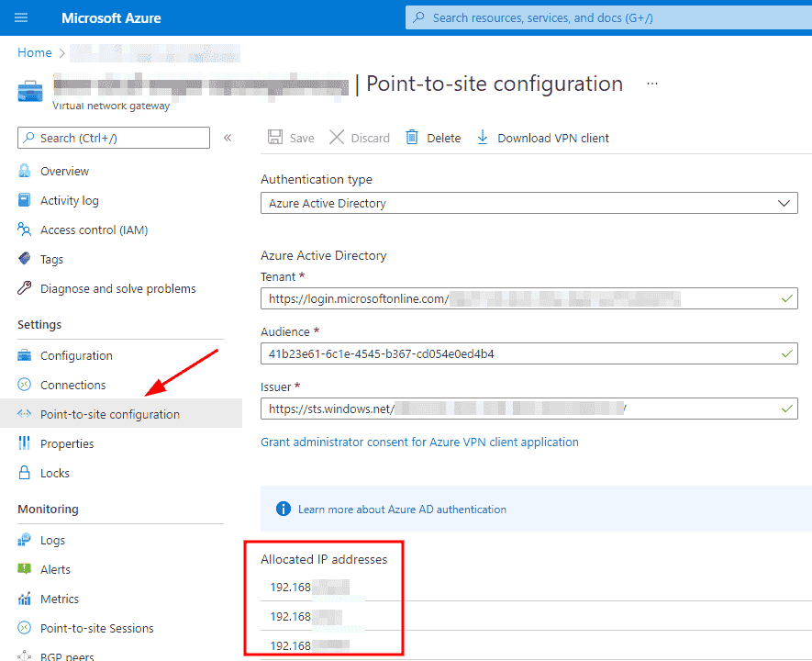Open Point-to-site Sessions
812x661 pixels.
[x=97, y=628]
